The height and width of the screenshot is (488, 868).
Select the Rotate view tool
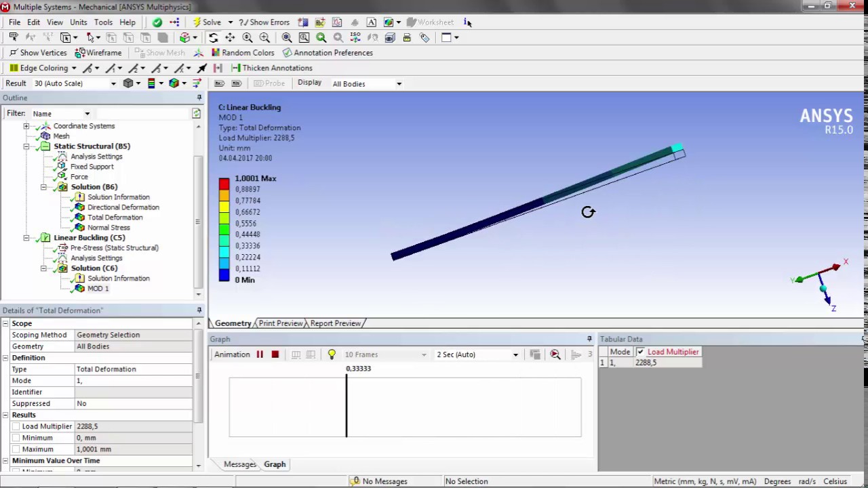213,38
